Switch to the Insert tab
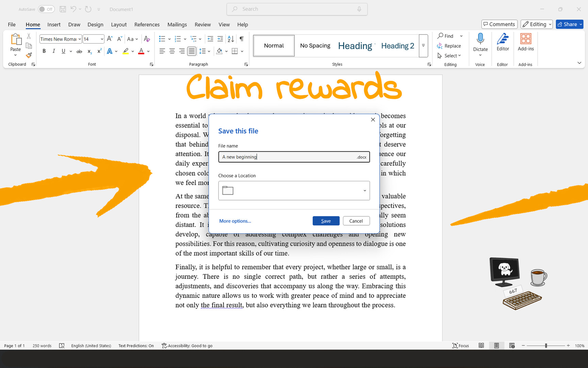 54,25
